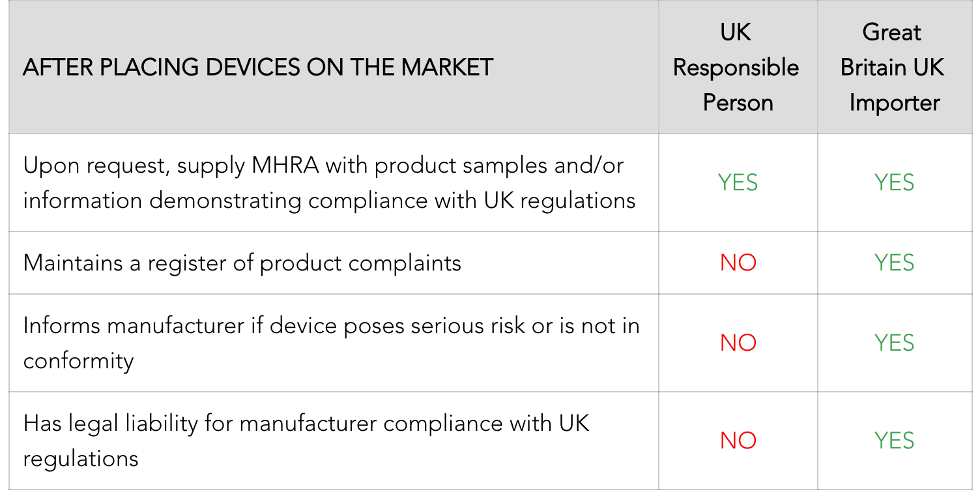
Task: Click the Importer YES in the legal liability row
Action: 894,441
